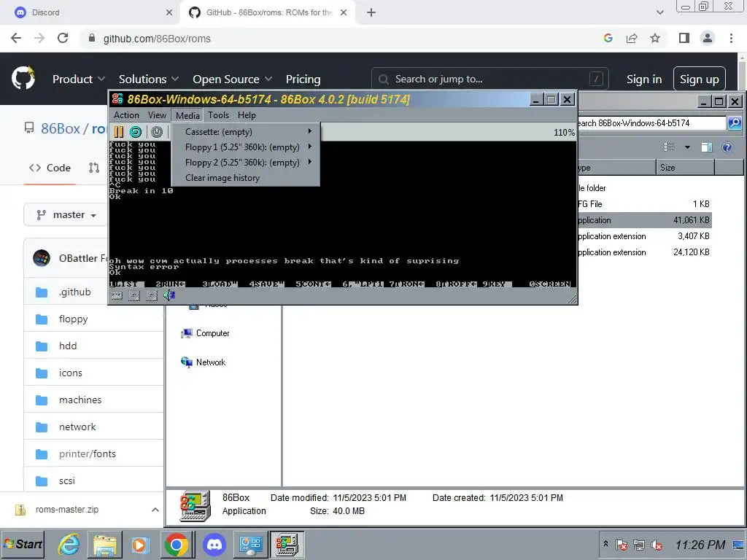The height and width of the screenshot is (560, 747).
Task: Open the Action menu in 86Box
Action: [x=126, y=115]
